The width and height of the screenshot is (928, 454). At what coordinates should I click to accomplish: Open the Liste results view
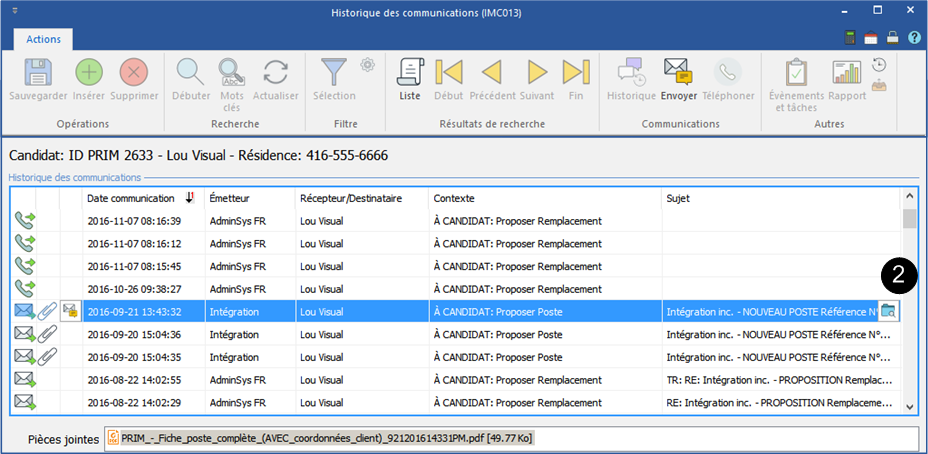tap(410, 73)
